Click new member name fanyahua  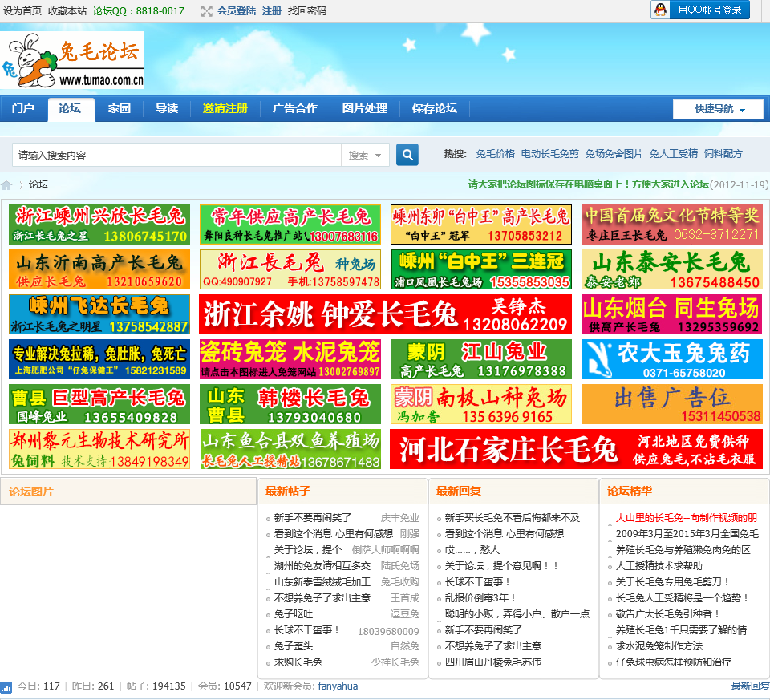338,686
